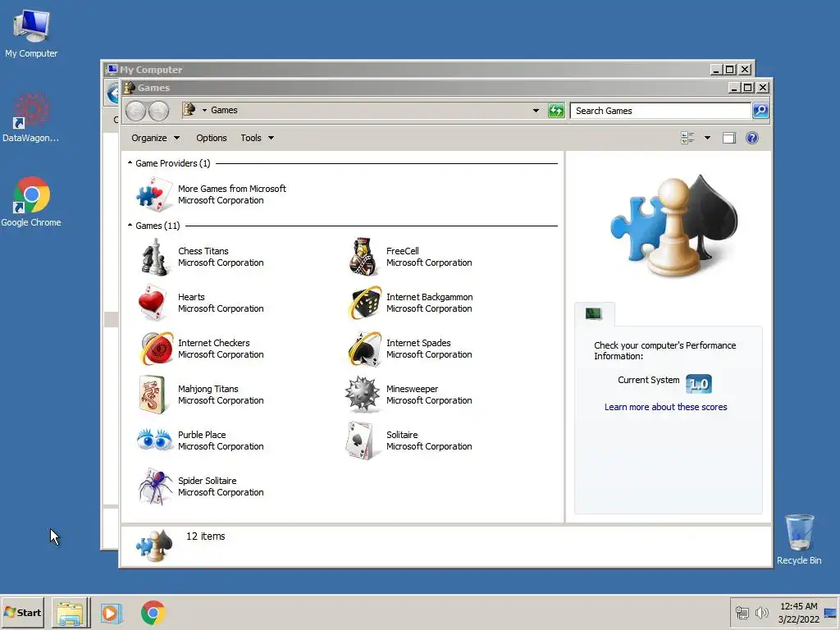Click the search magnifier button
840x630 pixels.
760,111
